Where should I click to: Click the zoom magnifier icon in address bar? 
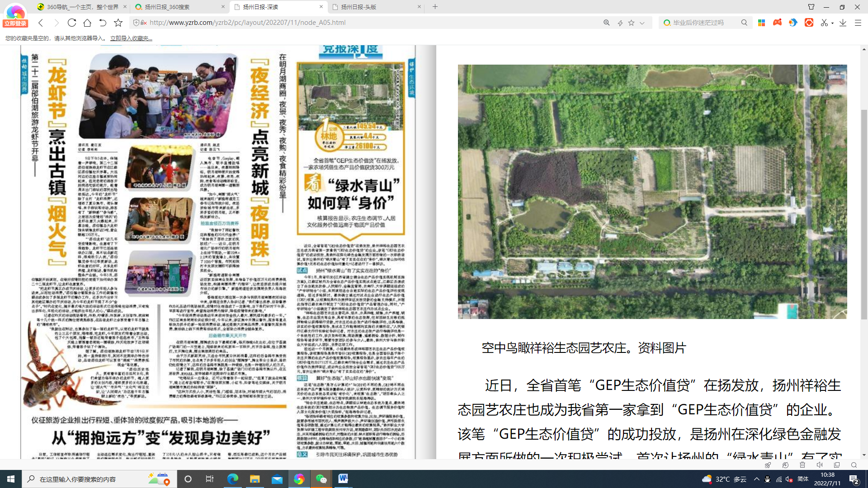(606, 23)
